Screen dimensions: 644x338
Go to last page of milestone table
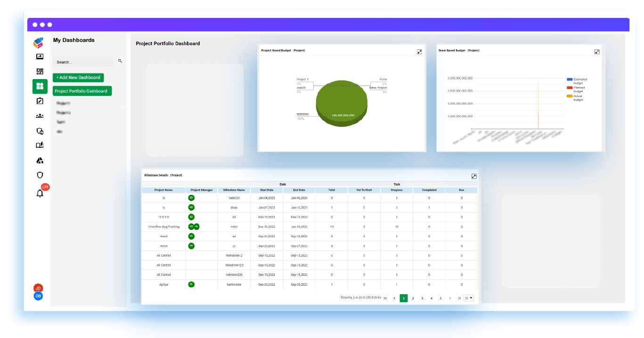(x=459, y=298)
